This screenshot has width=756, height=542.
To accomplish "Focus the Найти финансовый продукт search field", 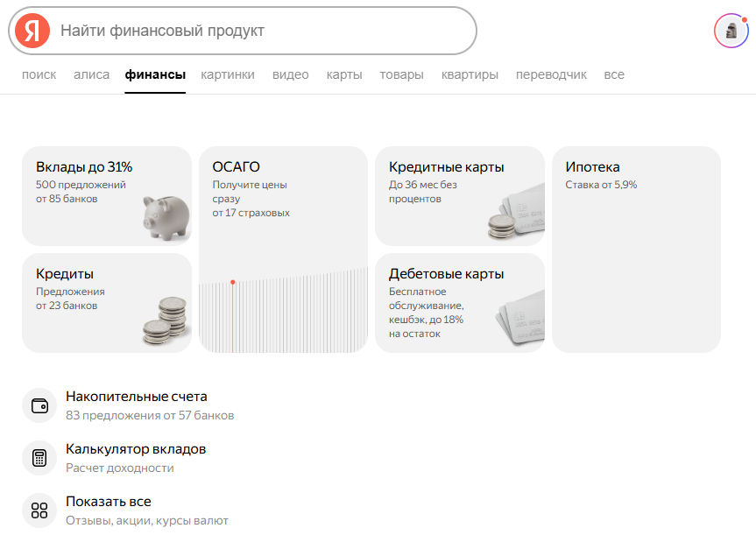I will click(x=263, y=31).
